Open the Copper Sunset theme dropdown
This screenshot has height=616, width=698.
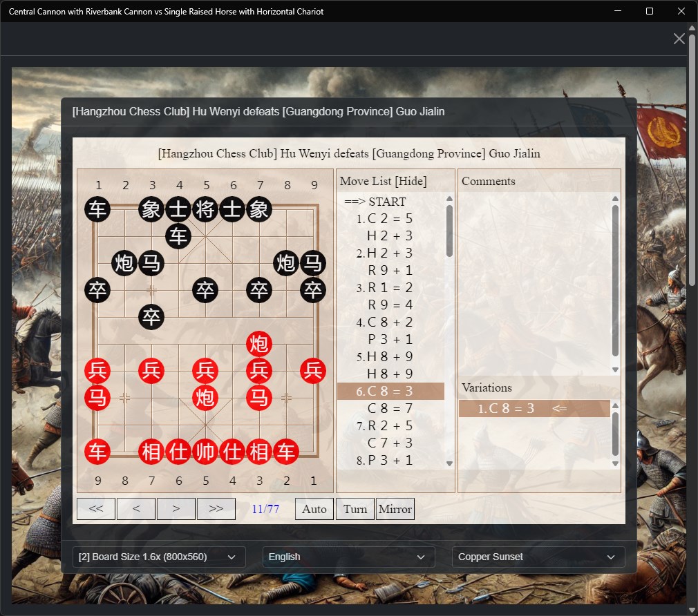click(x=538, y=557)
